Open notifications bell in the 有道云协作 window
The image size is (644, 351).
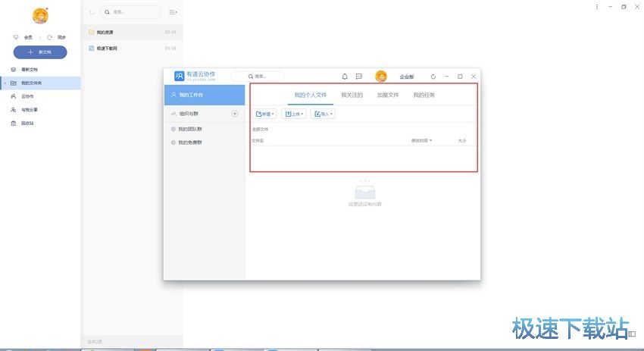coord(345,77)
